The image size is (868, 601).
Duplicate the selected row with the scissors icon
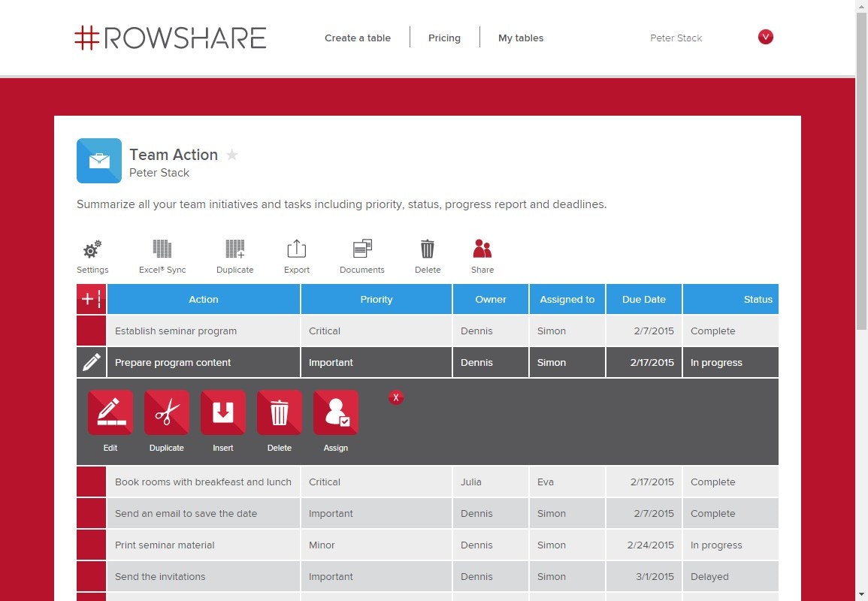pos(166,412)
